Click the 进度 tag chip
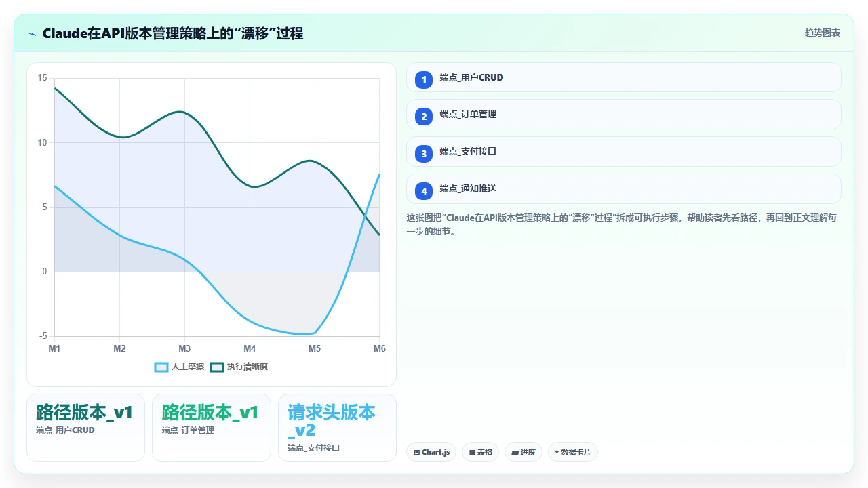 (x=523, y=452)
